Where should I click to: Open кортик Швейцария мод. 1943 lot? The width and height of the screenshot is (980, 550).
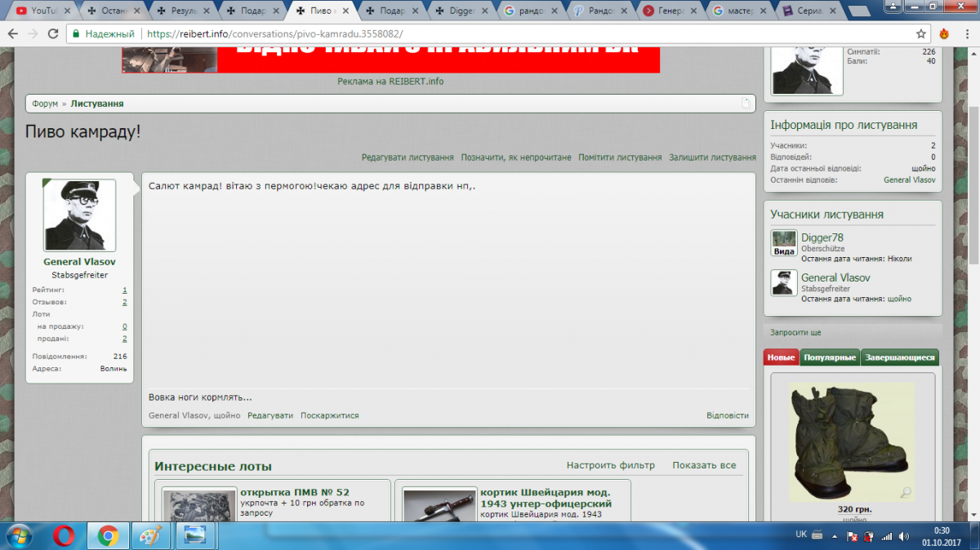coord(546,498)
